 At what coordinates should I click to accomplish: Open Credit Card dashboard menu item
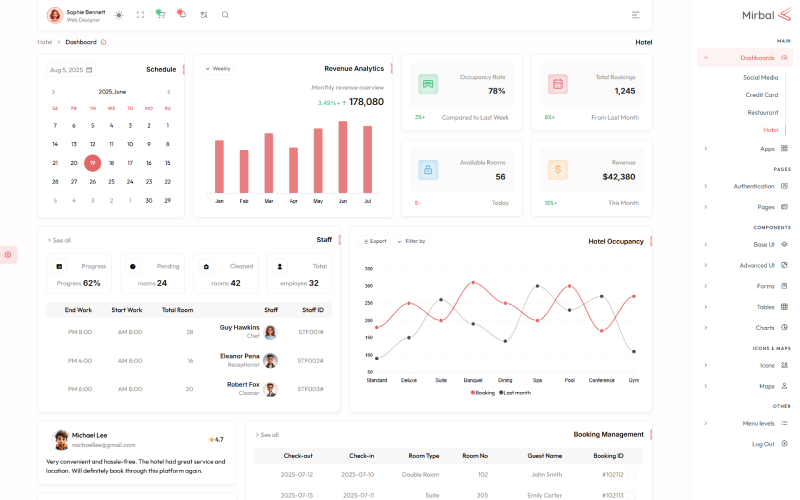pyautogui.click(x=761, y=95)
